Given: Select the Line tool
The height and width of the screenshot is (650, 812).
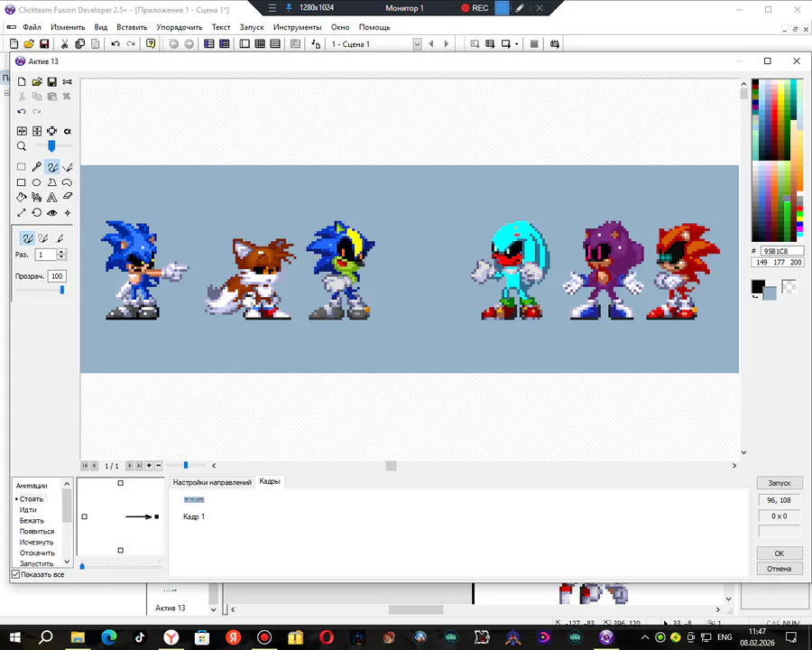Looking at the screenshot, I should coord(68,167).
